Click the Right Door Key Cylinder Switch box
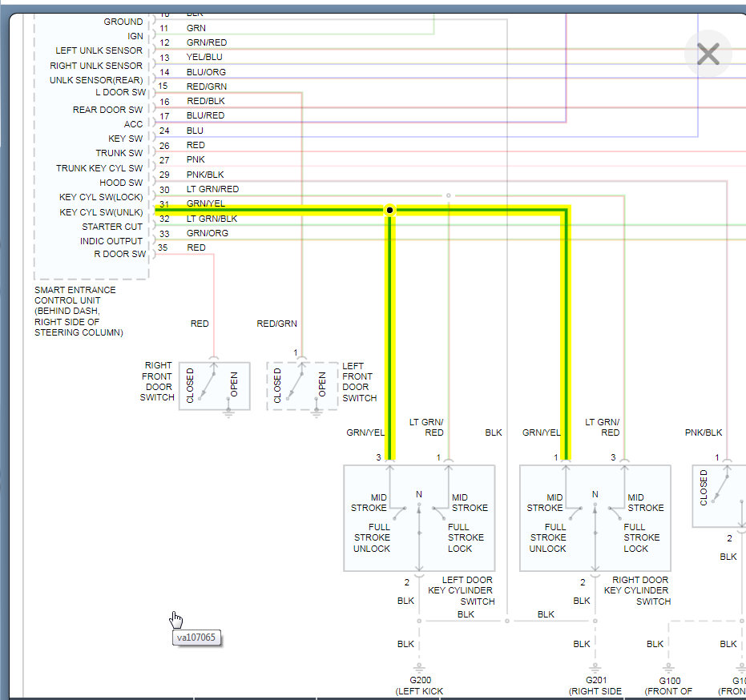Viewport: 746px width, 700px height. coord(595,518)
